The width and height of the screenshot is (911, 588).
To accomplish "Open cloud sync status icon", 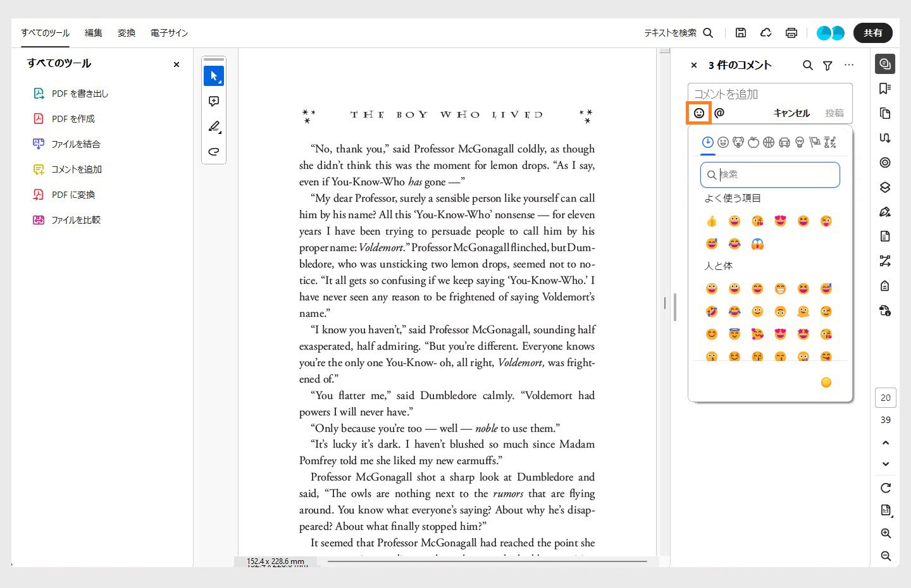I will click(x=766, y=33).
